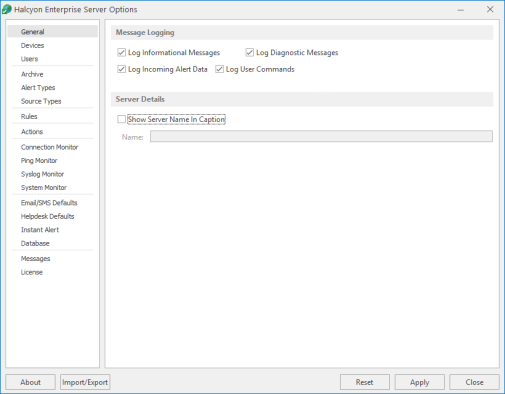This screenshot has width=505, height=394.
Task: Go to the Archive settings
Action: coord(32,74)
